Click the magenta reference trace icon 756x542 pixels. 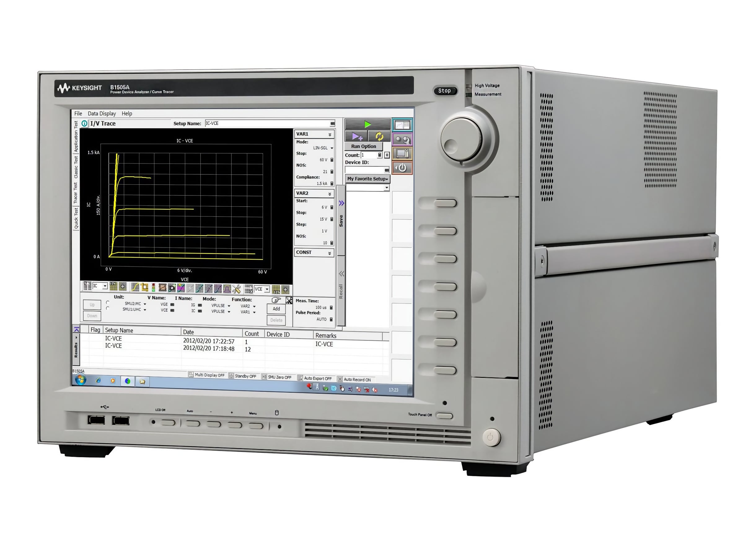tap(181, 288)
